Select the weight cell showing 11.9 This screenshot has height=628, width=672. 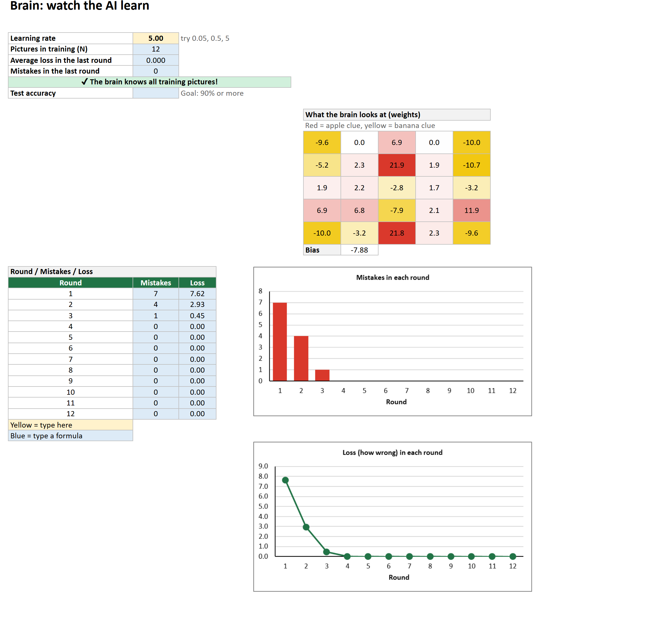[x=471, y=210]
